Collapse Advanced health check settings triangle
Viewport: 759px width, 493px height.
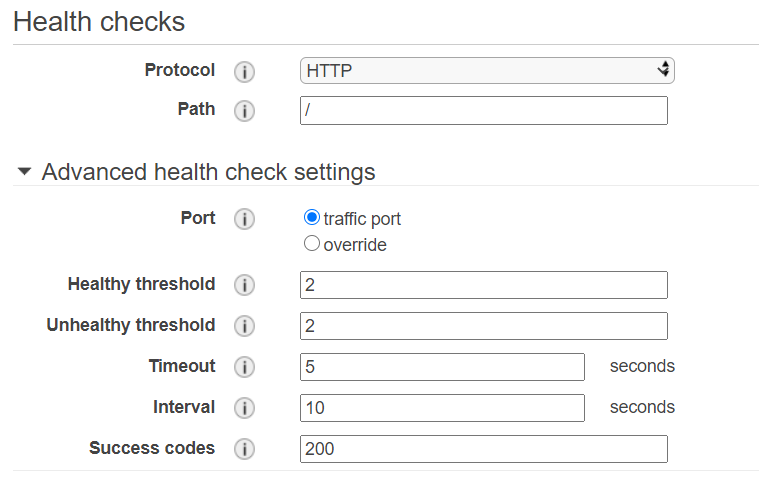tap(25, 172)
